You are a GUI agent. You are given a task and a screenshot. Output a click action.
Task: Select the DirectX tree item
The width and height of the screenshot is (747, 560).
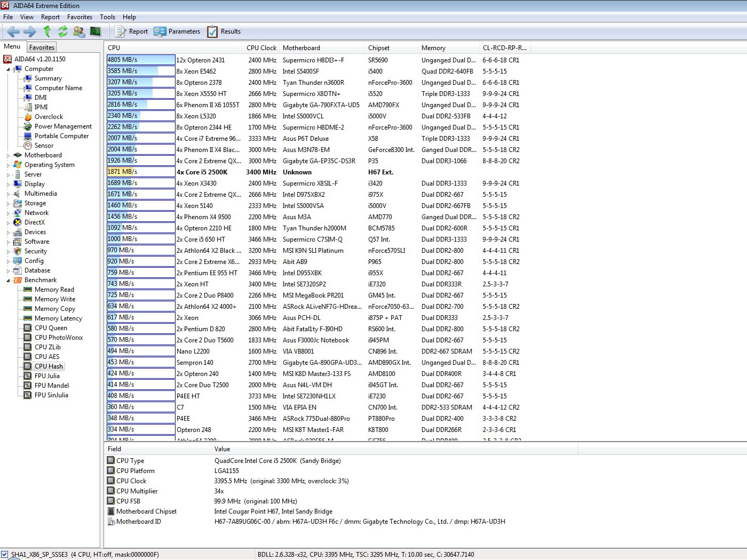point(35,222)
